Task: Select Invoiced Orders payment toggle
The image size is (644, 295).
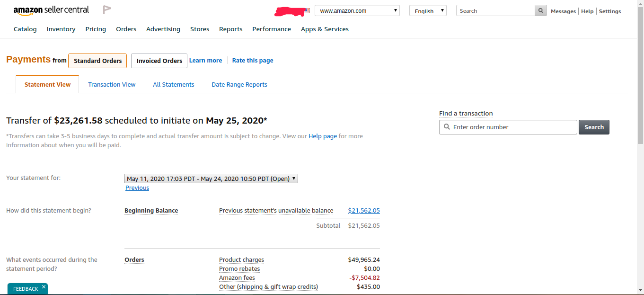Action: [159, 61]
